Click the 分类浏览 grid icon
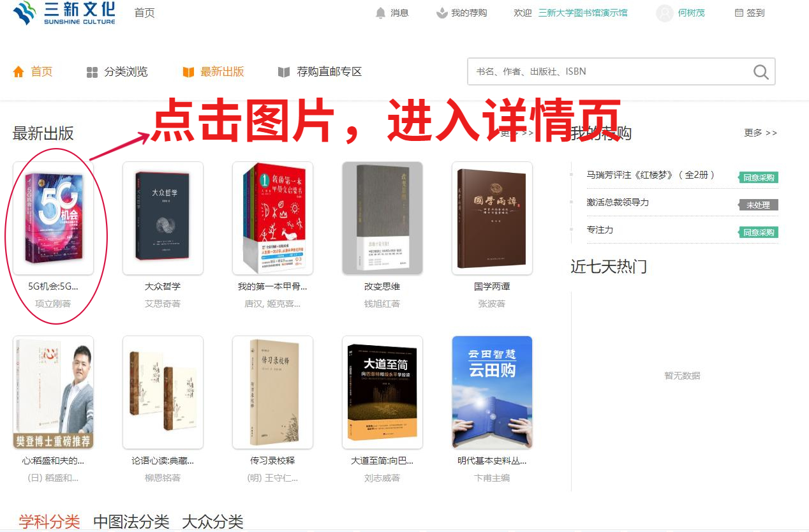This screenshot has width=809, height=532. coord(92,72)
